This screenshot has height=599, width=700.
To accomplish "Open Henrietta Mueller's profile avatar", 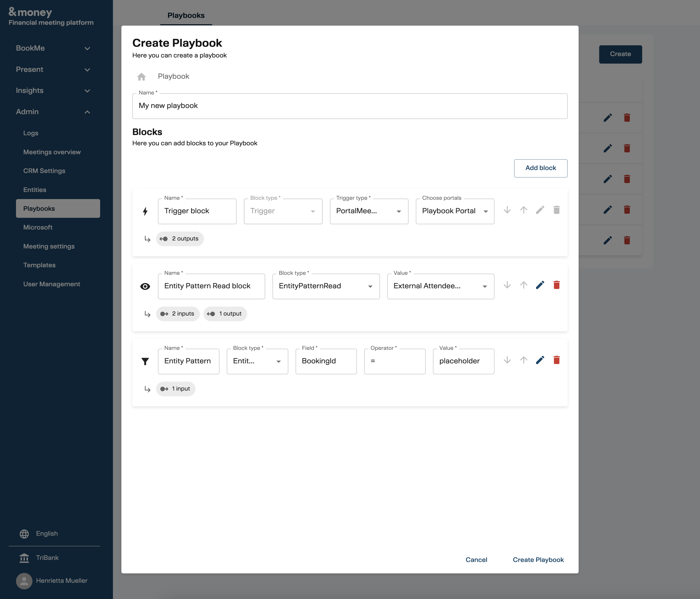I will click(x=24, y=581).
